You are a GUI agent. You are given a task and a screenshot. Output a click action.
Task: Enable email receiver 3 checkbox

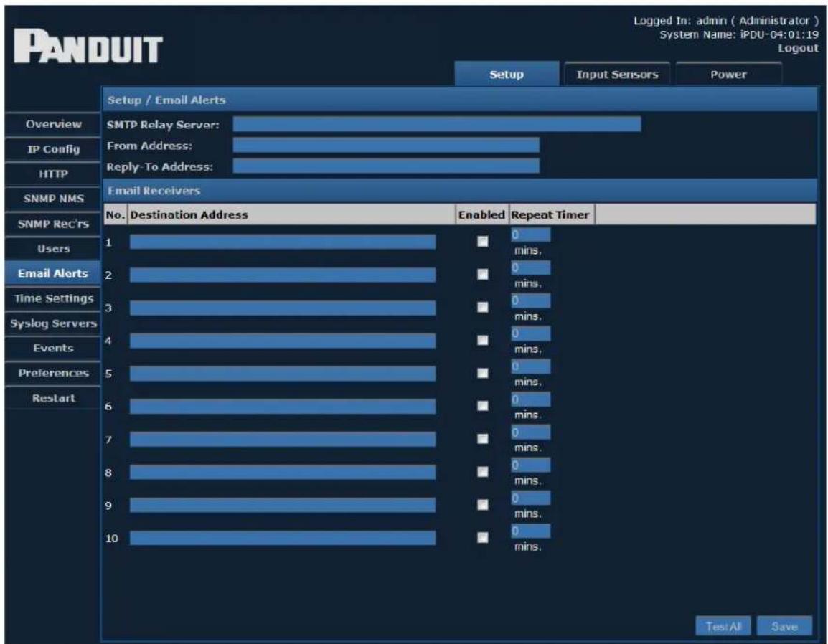[483, 307]
